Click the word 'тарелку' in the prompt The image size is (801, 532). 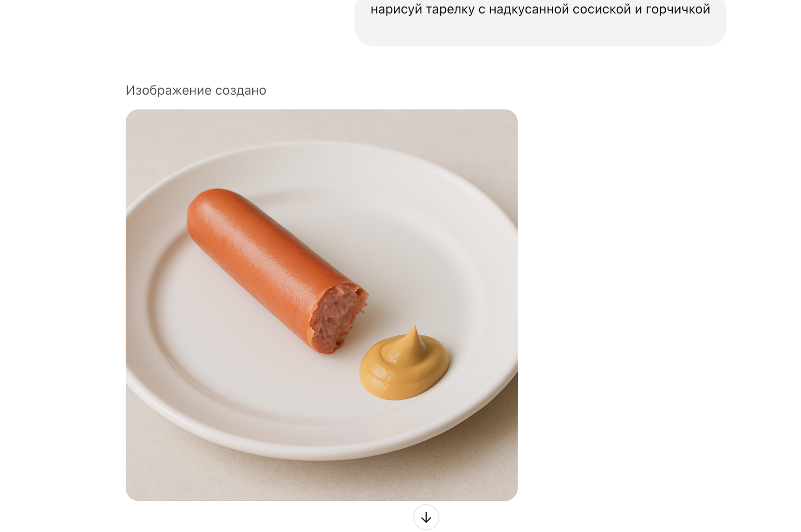[x=450, y=9]
